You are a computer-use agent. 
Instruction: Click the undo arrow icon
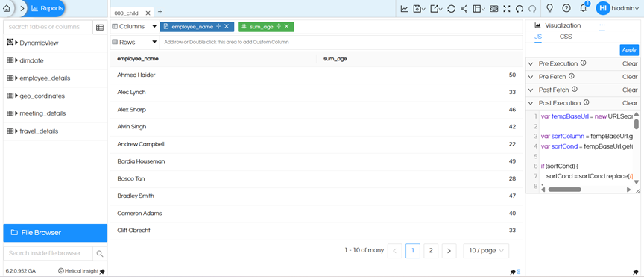[x=520, y=9]
